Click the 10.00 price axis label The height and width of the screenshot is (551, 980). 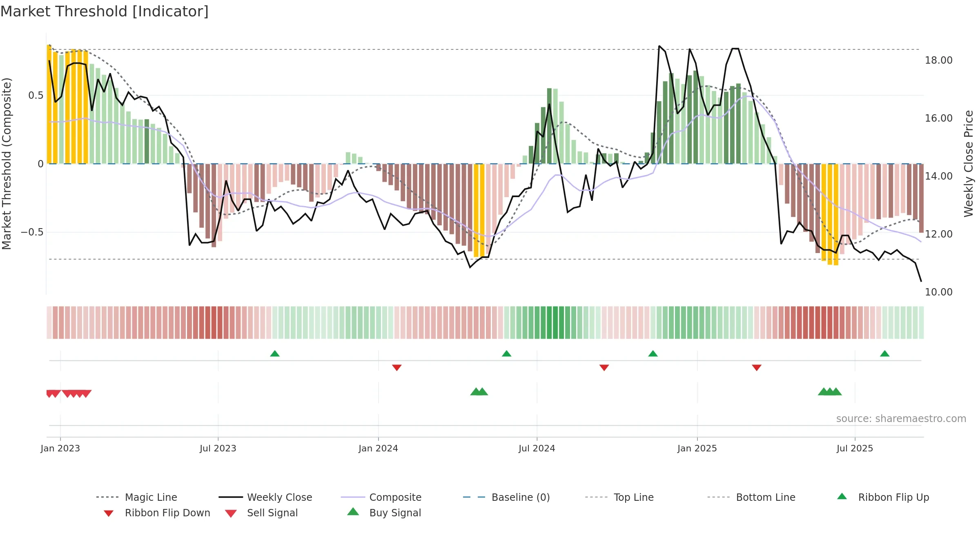939,292
